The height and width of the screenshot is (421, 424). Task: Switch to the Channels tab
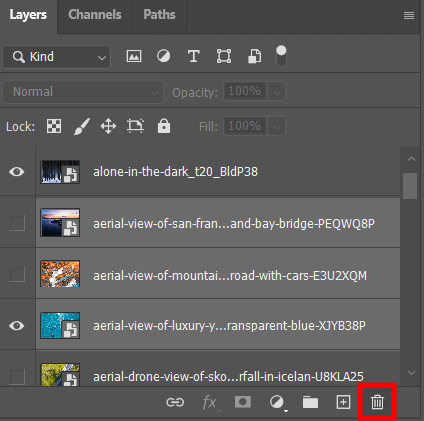click(x=95, y=14)
